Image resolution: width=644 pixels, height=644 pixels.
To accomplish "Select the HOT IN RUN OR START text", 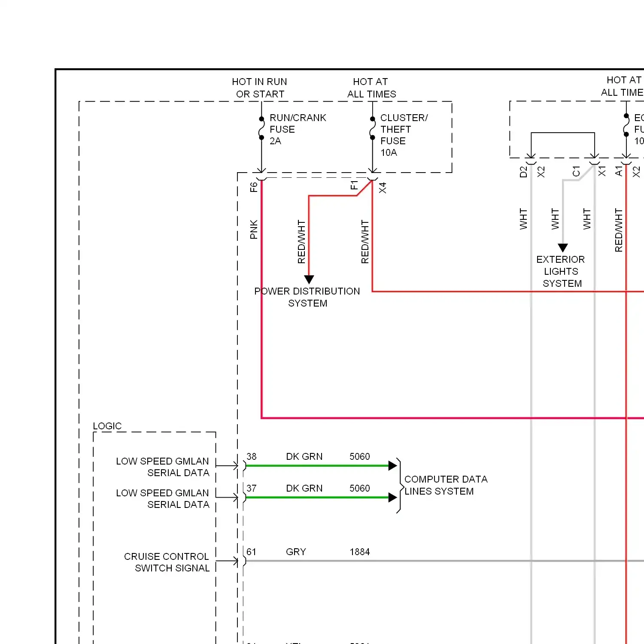I will (x=260, y=88).
